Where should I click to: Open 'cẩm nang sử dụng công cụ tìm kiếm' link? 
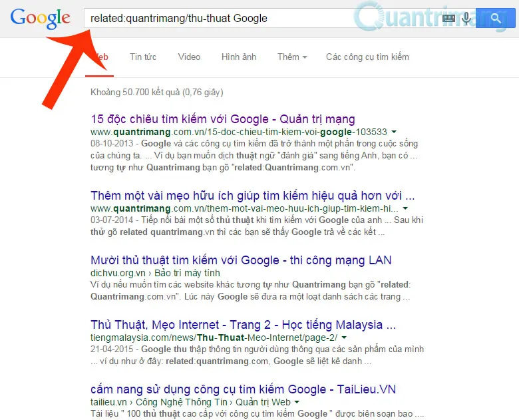[244, 389]
